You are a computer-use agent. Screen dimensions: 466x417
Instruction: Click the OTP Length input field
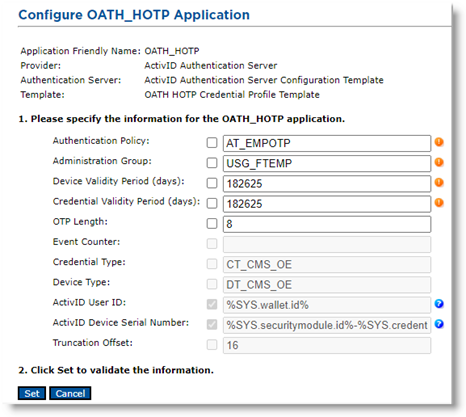tap(327, 224)
